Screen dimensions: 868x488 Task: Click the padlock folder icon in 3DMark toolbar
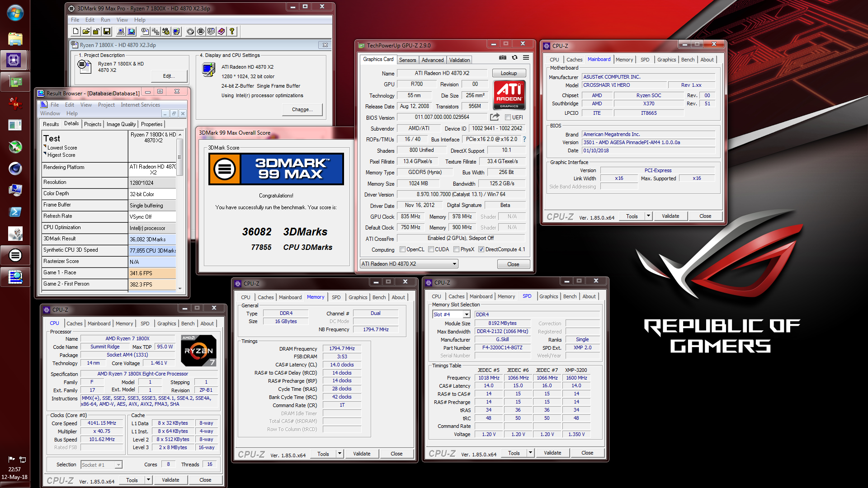click(x=96, y=31)
